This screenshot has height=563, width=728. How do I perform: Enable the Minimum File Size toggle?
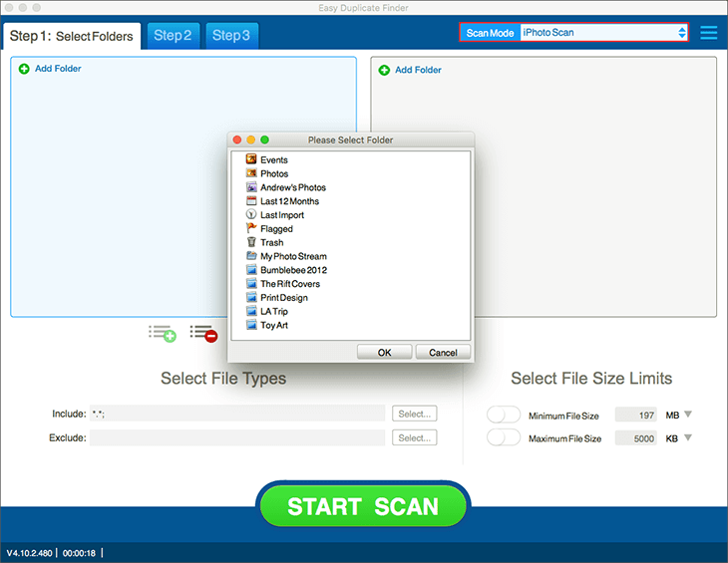tap(504, 415)
